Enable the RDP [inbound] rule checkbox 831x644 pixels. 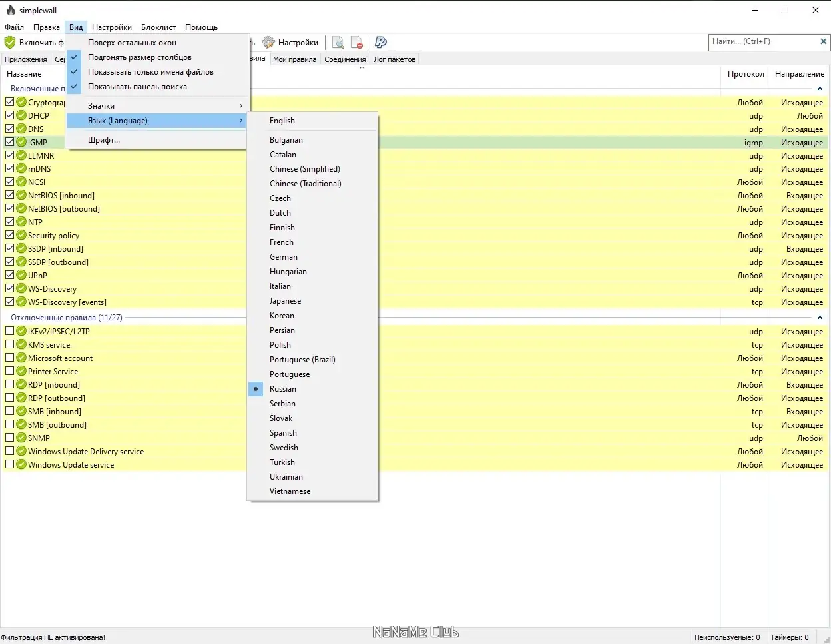tap(10, 384)
